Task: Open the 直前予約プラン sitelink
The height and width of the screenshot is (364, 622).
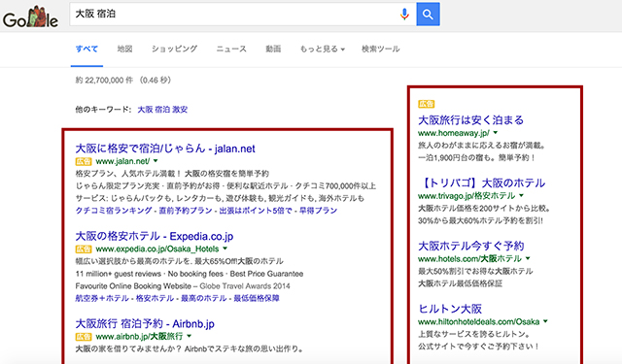Action: point(186,211)
